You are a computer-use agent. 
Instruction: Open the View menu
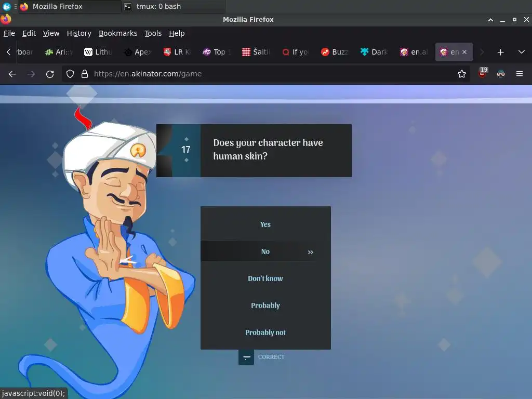51,33
